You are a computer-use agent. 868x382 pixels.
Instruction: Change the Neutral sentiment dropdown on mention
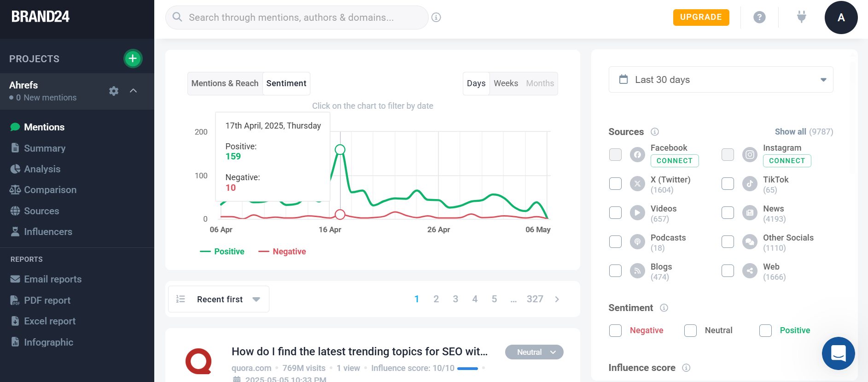pos(534,352)
